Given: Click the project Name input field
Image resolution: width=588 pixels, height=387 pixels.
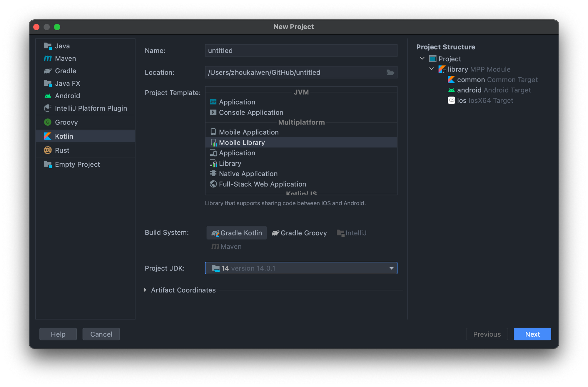Looking at the screenshot, I should (301, 51).
